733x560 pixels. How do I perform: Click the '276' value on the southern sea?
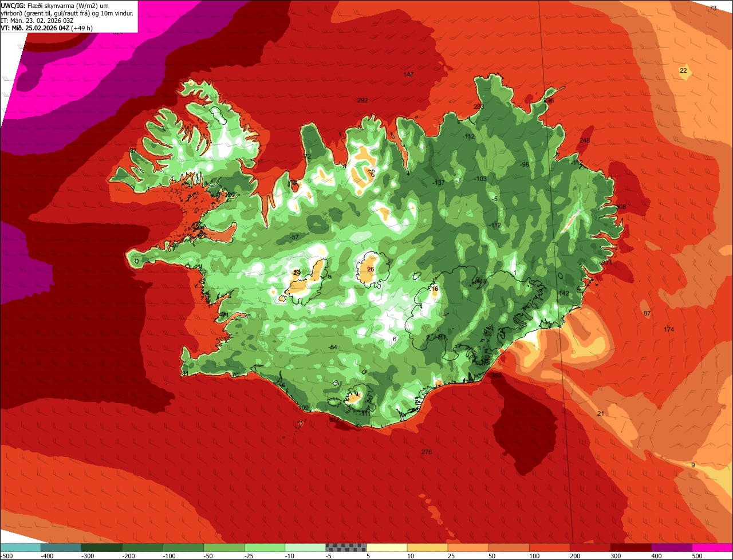click(427, 452)
